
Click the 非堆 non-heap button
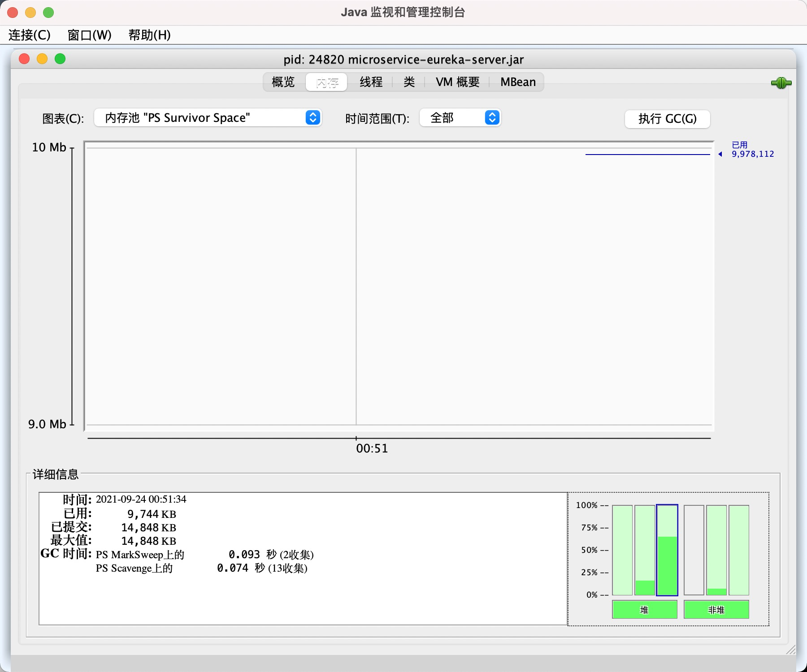[716, 610]
